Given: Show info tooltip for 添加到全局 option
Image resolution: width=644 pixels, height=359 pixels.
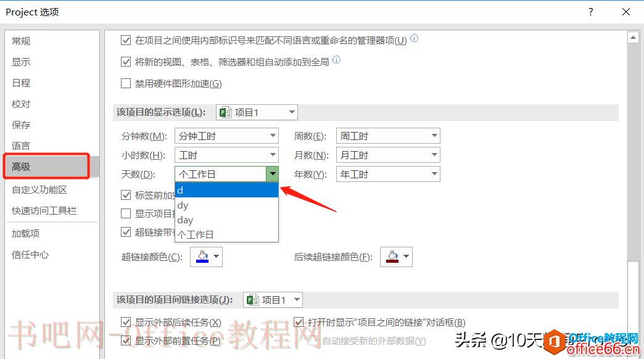Looking at the screenshot, I should click(x=336, y=60).
